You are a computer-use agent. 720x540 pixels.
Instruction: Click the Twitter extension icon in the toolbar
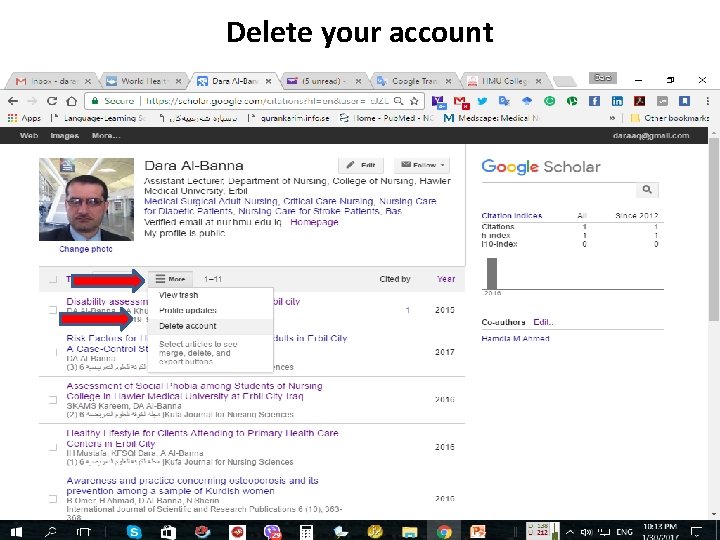coord(482,101)
